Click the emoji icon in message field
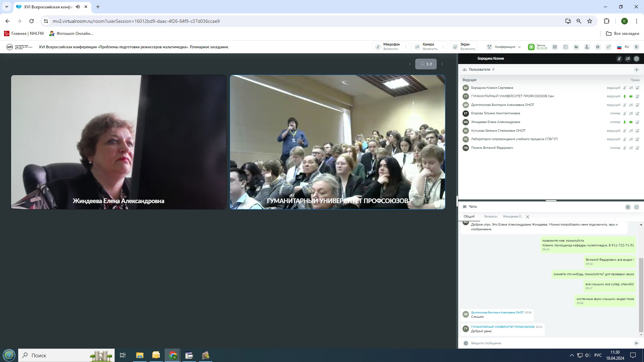Viewport: 644px width, 362px height. pyautogui.click(x=466, y=343)
